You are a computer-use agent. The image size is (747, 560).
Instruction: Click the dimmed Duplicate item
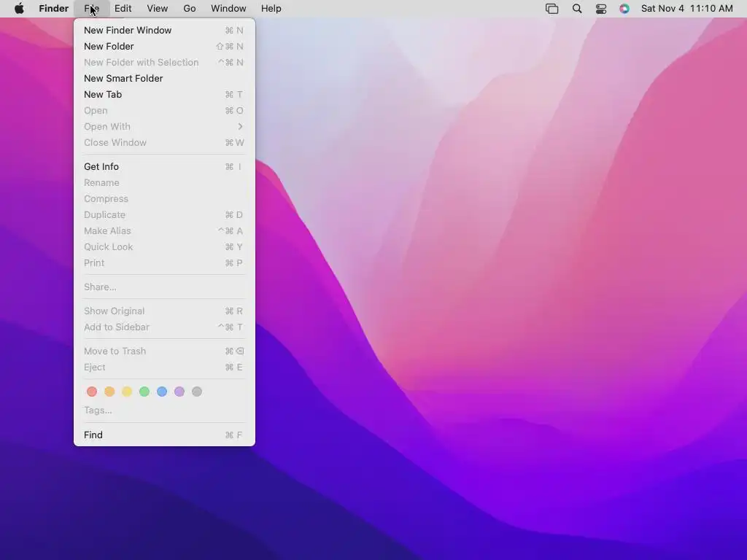tap(164, 215)
